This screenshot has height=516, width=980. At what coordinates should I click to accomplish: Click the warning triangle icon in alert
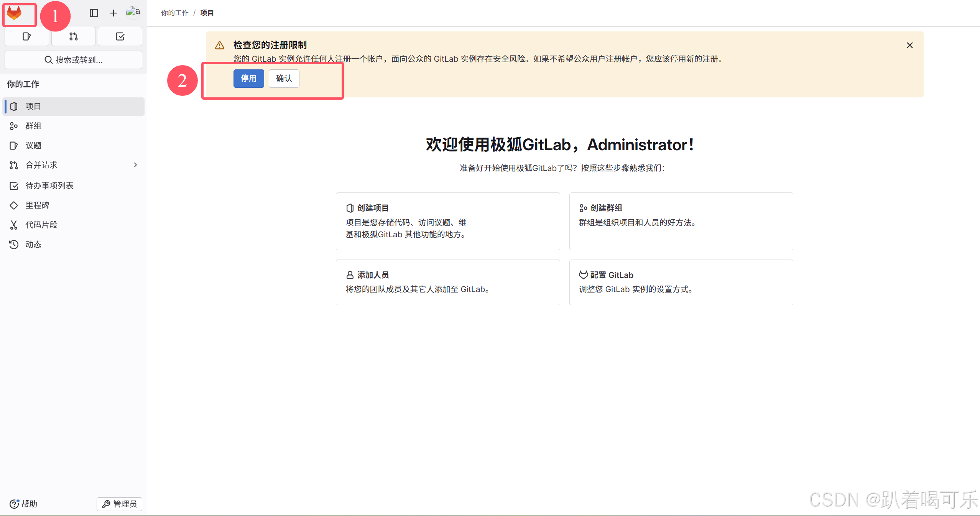point(220,45)
